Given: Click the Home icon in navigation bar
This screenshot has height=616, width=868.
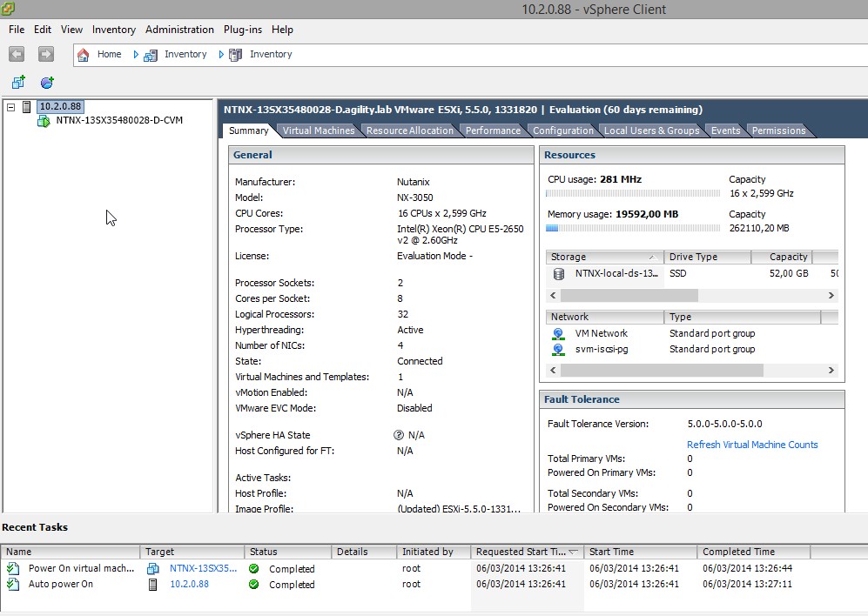Looking at the screenshot, I should click(84, 55).
